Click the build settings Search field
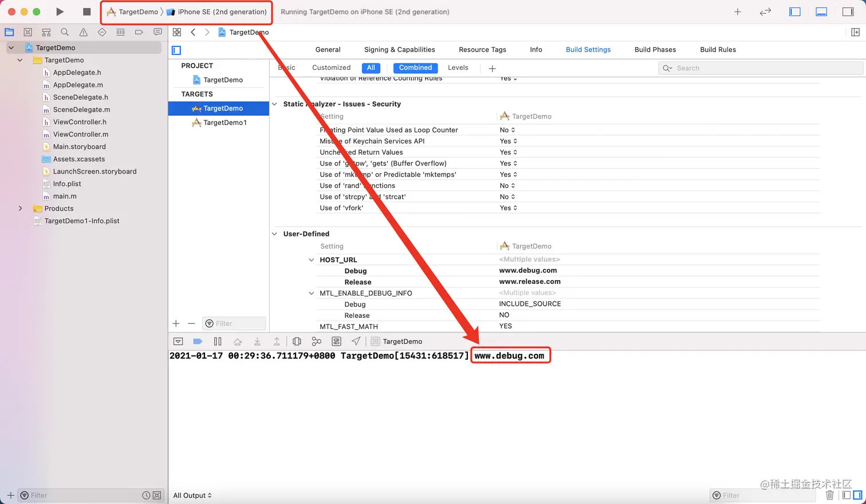The width and height of the screenshot is (866, 504). pos(761,68)
